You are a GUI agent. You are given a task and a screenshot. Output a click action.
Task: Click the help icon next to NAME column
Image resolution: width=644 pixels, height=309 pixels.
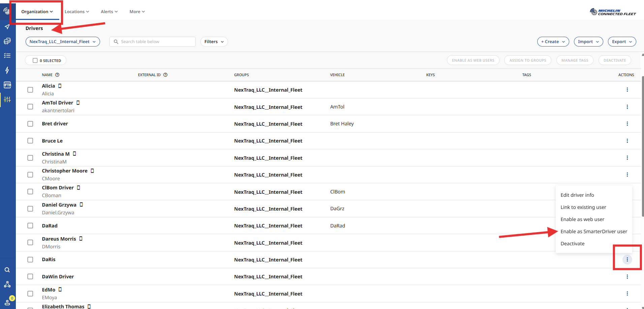57,75
